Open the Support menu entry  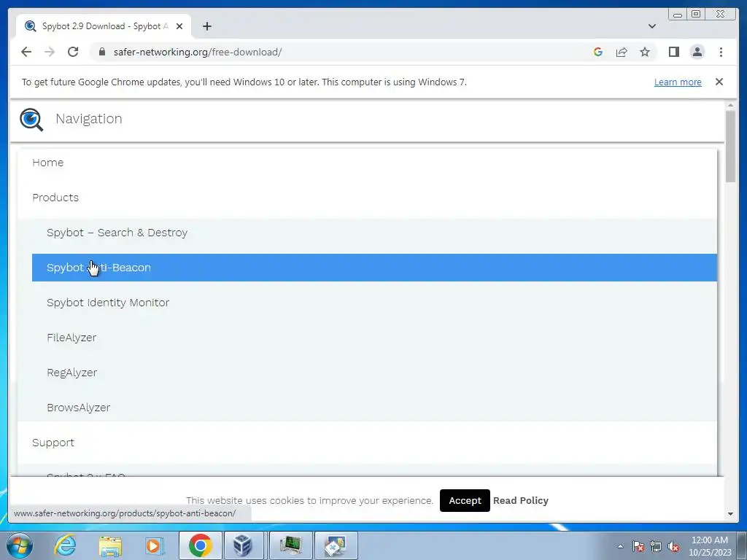point(53,443)
